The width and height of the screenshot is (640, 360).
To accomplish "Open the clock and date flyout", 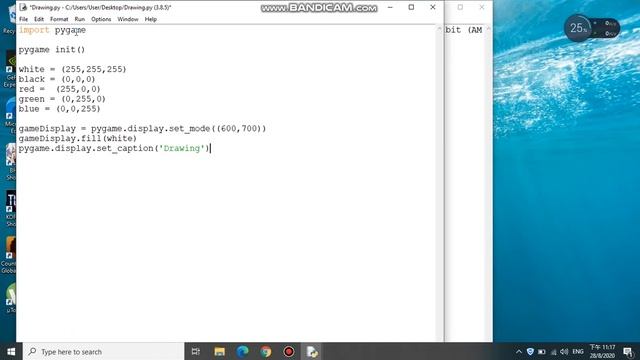I will click(602, 351).
